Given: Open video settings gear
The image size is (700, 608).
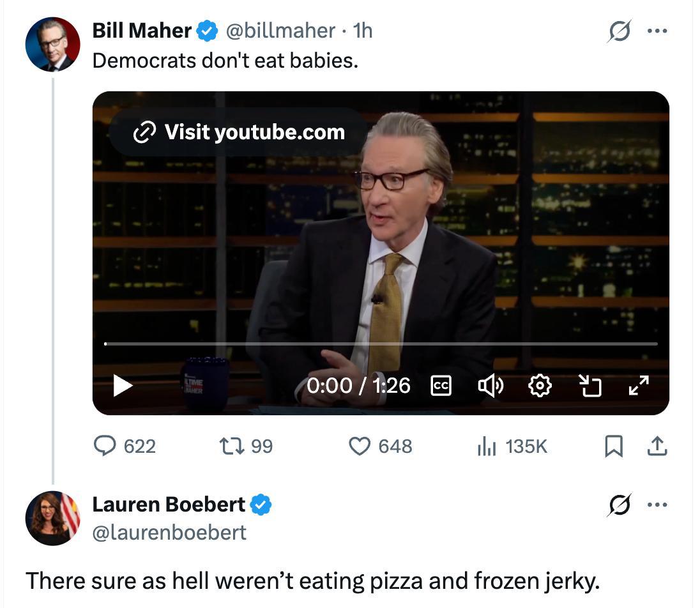Looking at the screenshot, I should [x=540, y=385].
